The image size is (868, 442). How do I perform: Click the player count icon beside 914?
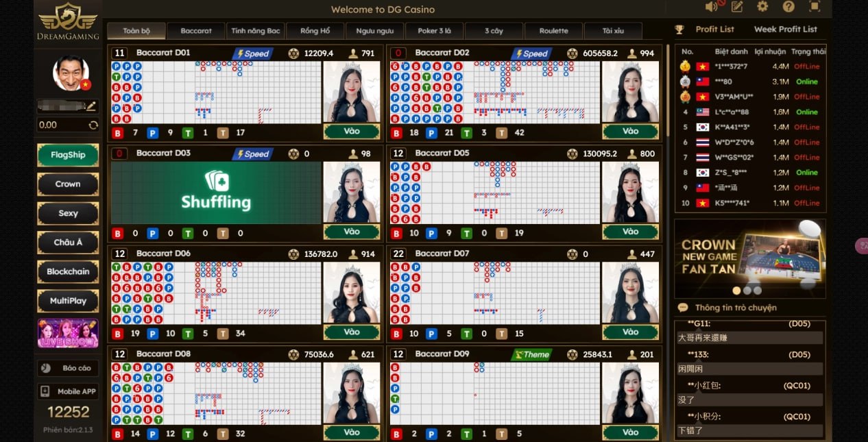tap(353, 254)
